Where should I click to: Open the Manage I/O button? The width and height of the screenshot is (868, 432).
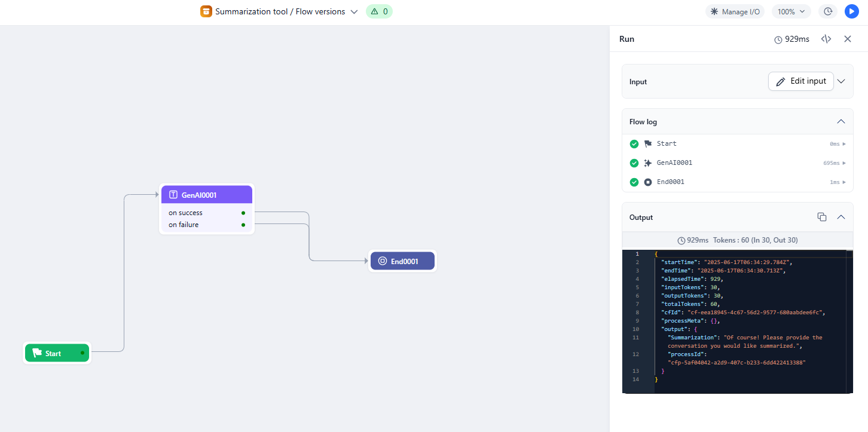pos(735,11)
